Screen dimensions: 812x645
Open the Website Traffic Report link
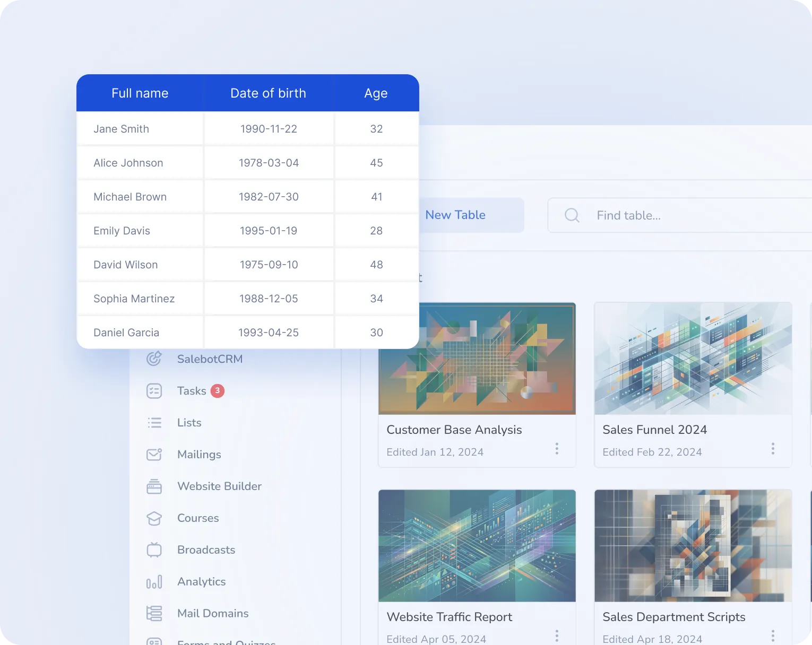click(449, 617)
